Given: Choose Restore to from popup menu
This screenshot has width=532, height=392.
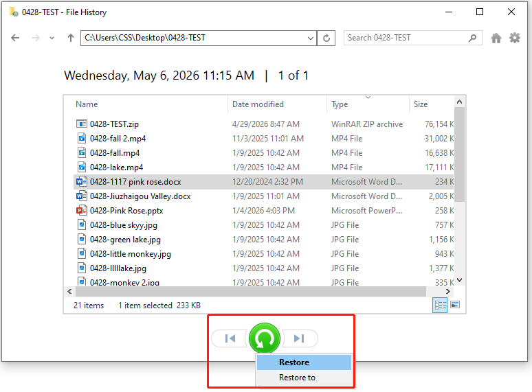Looking at the screenshot, I should 304,378.
